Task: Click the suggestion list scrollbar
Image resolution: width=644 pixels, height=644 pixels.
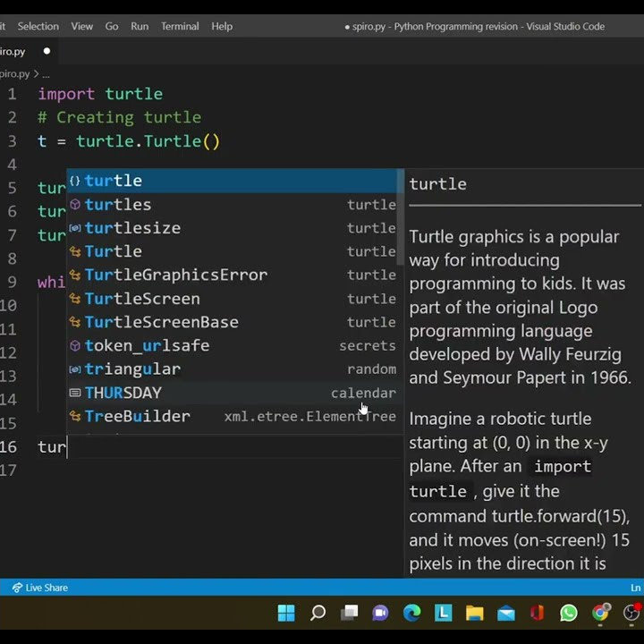Action: click(x=401, y=217)
